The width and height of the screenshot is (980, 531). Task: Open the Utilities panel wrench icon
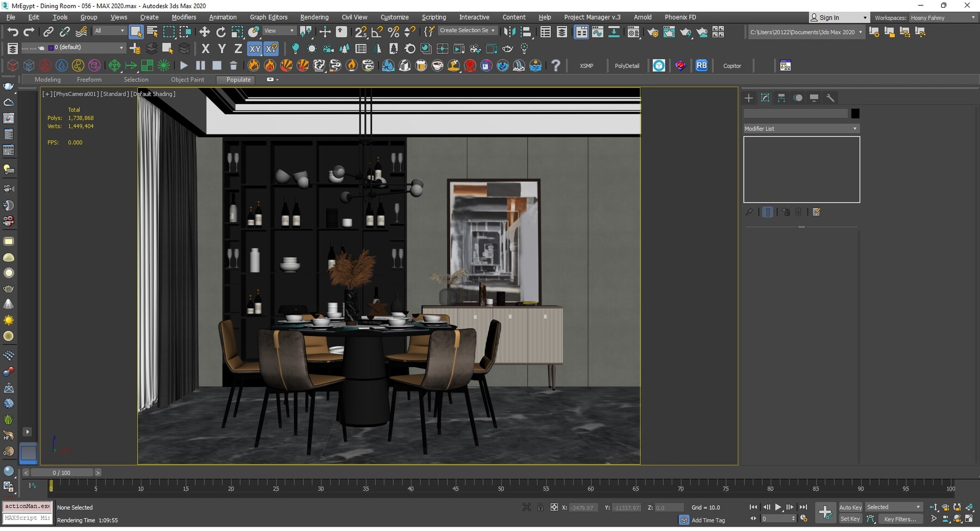click(x=831, y=98)
